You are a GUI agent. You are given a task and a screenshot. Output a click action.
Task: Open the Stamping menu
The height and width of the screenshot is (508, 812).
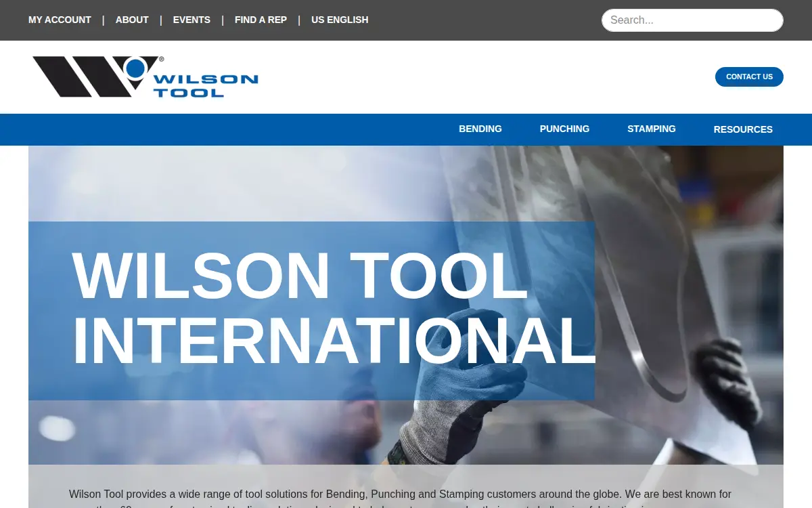tap(652, 129)
